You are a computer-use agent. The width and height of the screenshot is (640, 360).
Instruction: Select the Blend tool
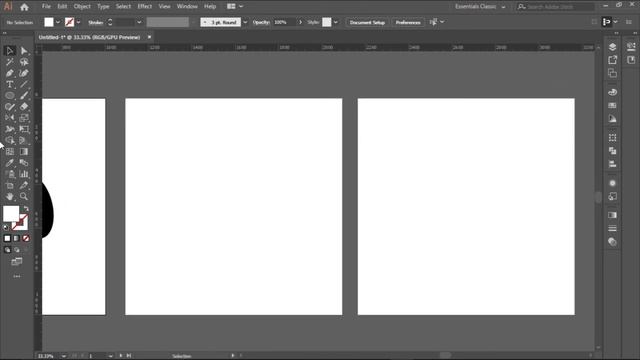click(24, 163)
